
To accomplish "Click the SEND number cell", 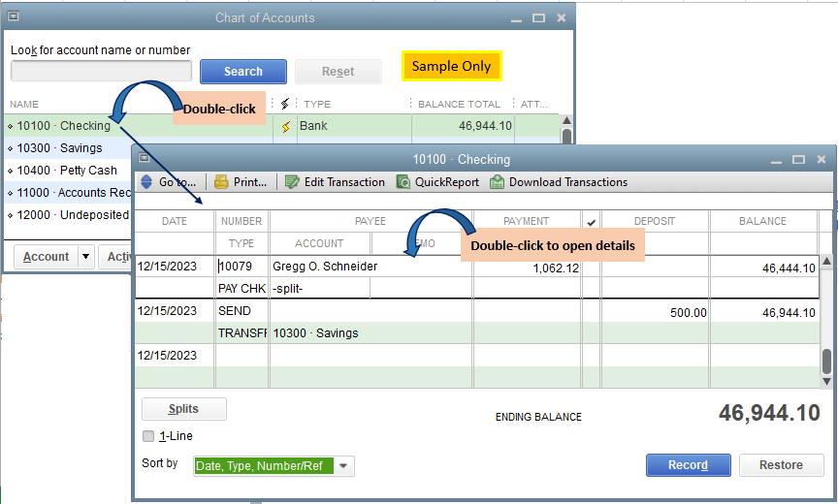I will pos(234,311).
